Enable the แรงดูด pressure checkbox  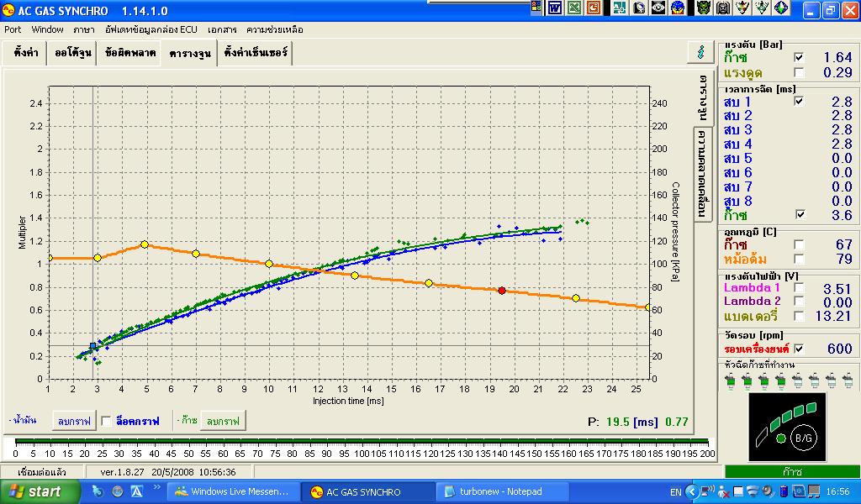(x=798, y=72)
